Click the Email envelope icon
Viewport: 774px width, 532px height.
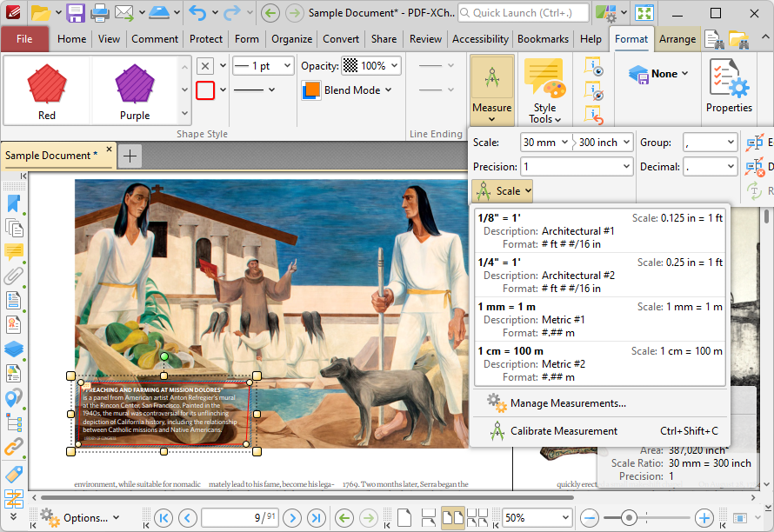[x=123, y=13]
